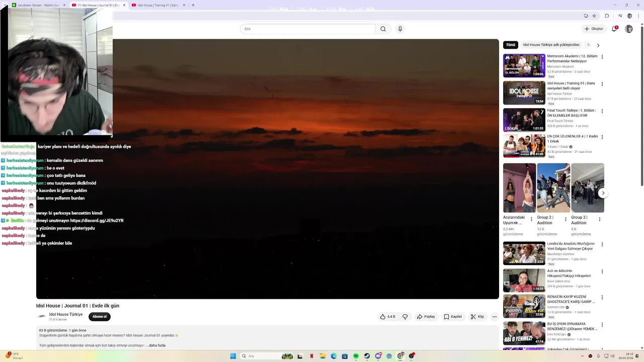The height and width of the screenshot is (362, 644).
Task: Open options for BU İŞ OYUN OYNAMAYA video
Action: point(602,325)
